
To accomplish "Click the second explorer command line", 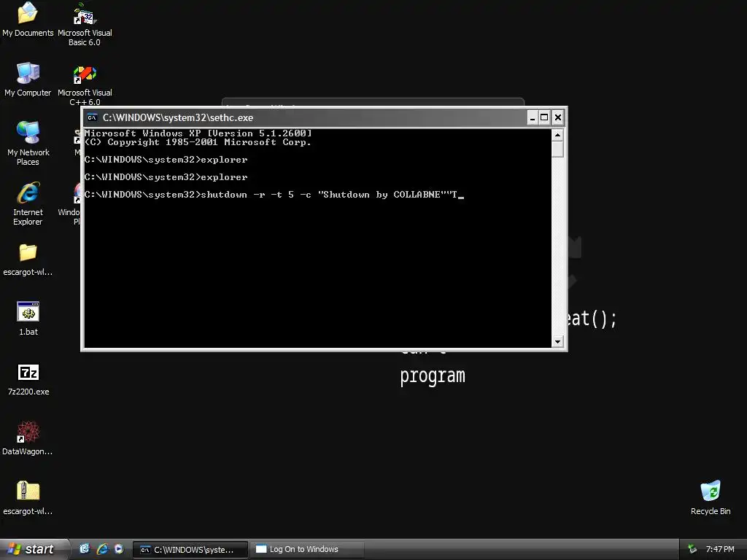I will [166, 177].
